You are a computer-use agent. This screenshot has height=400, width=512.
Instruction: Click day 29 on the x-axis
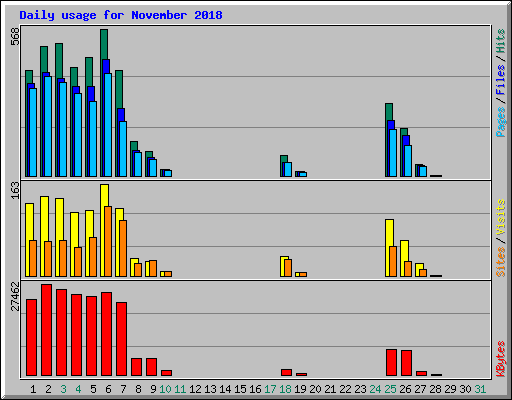(450, 389)
